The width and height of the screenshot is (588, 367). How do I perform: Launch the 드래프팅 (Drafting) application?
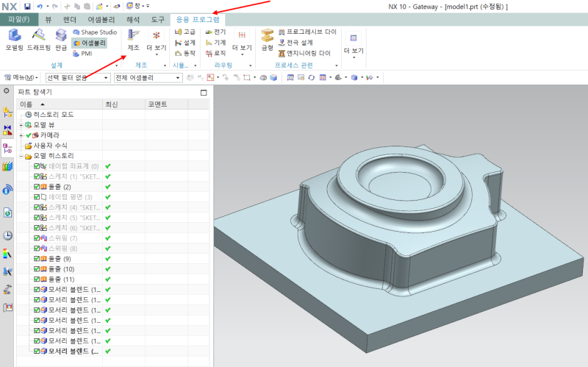(39, 38)
